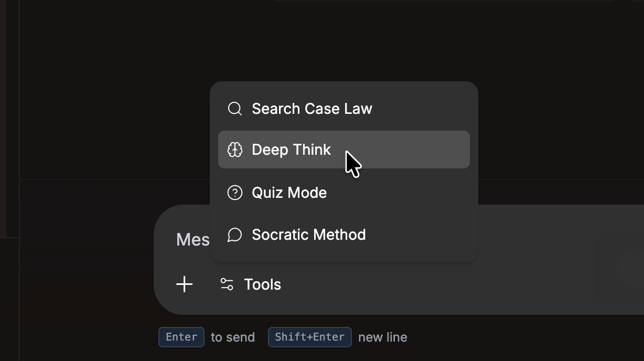Collapse the Tools dropdown menu
644x361 pixels.
251,284
